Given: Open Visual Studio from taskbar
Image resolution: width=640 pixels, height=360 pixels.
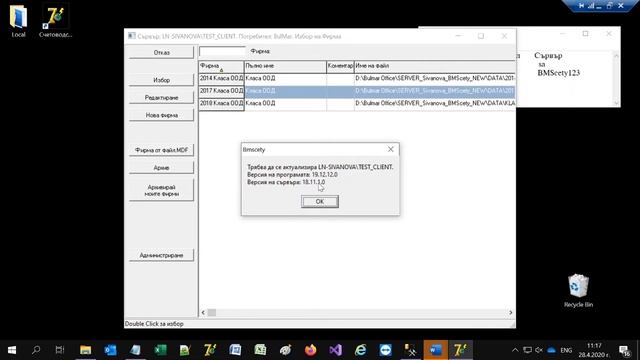Looking at the screenshot, I should [336, 350].
